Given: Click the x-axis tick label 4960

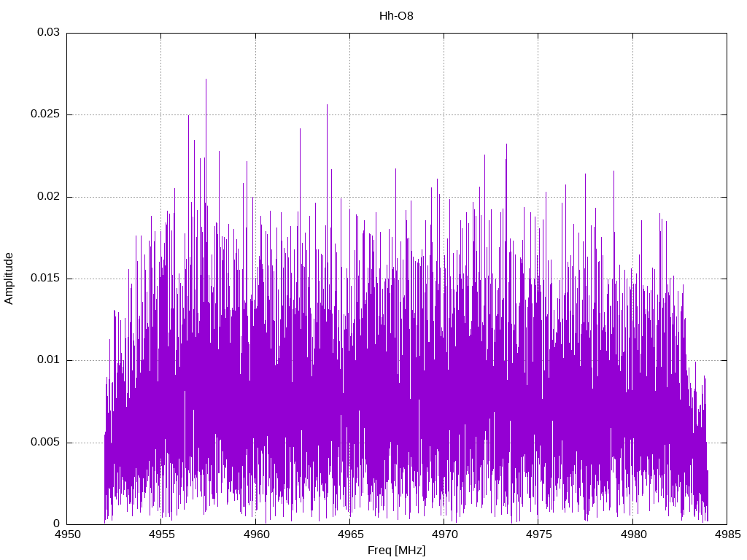Looking at the screenshot, I should click(256, 534).
